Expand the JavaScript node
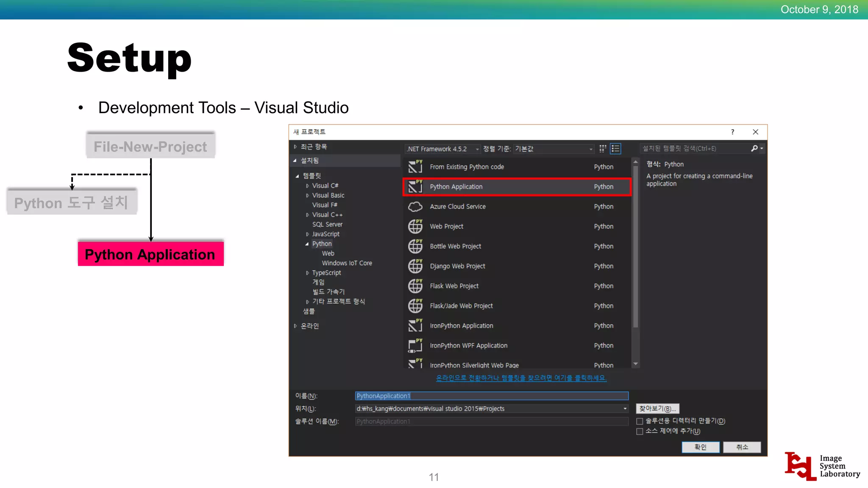 (307, 234)
